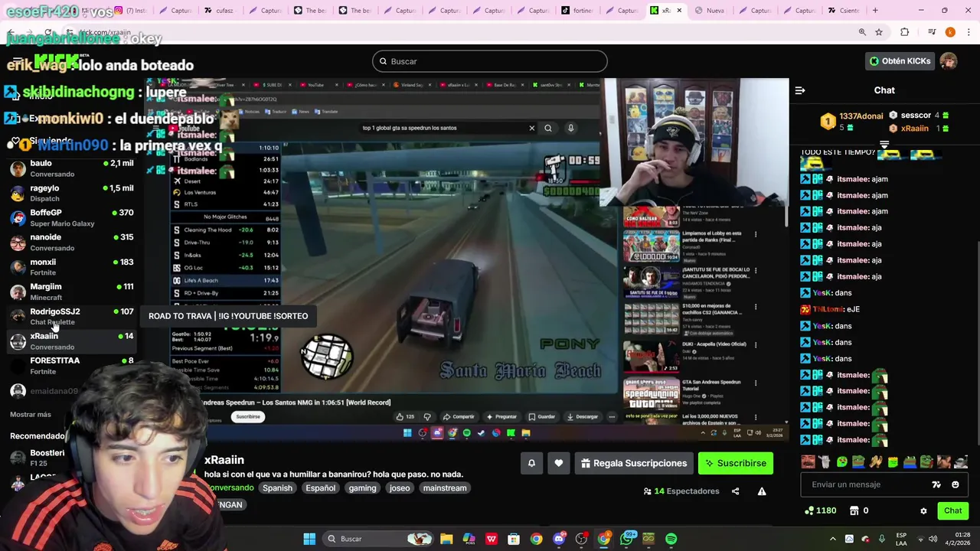Click the voice search microphone in the streamed YouTube
980x551 pixels.
(x=570, y=128)
